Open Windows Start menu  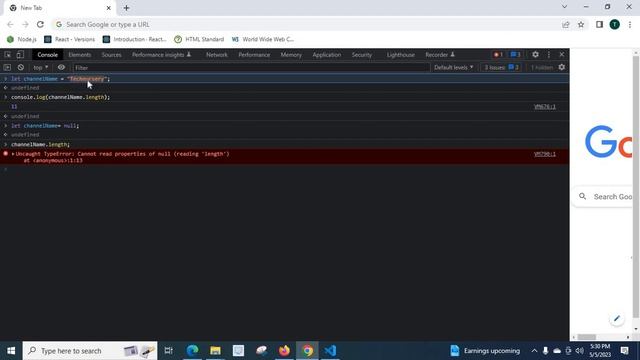(x=11, y=351)
